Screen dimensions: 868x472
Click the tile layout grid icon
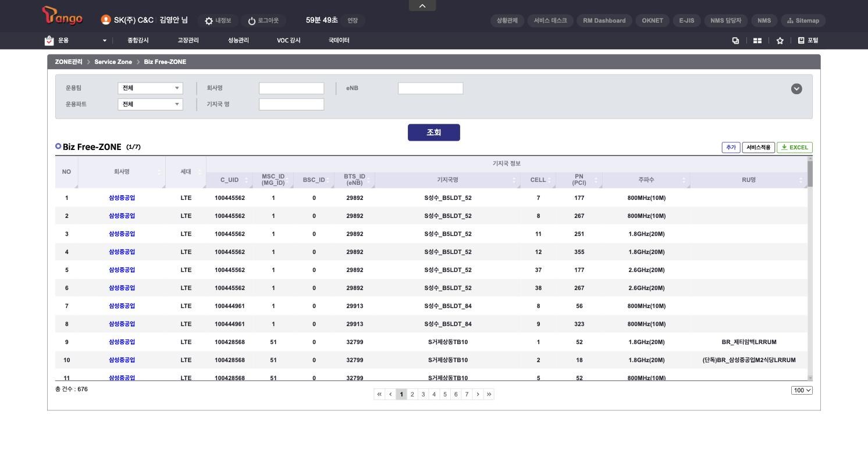pos(757,41)
